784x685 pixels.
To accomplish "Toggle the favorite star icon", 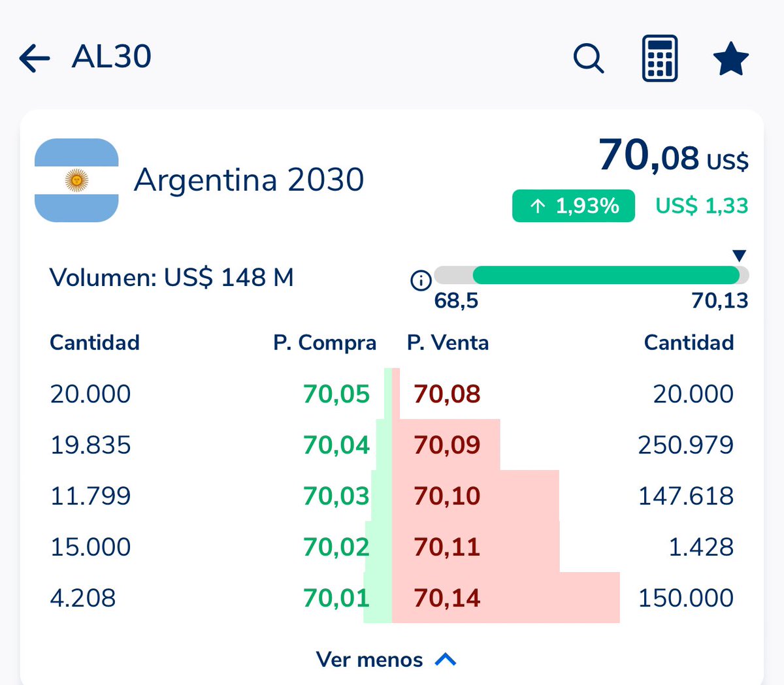I will click(x=730, y=59).
